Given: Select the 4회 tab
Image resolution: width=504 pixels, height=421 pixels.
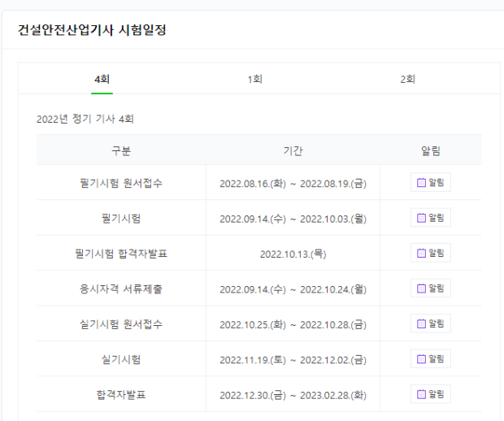Looking at the screenshot, I should [102, 79].
